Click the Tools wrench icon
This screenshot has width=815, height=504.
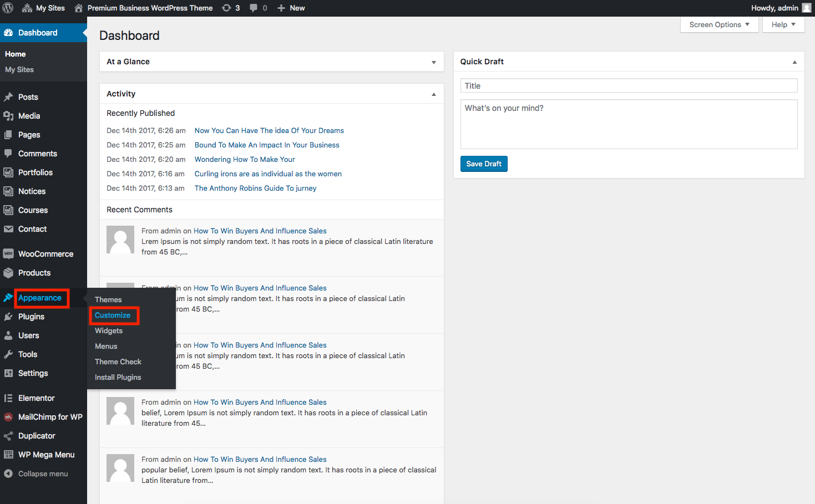click(8, 354)
